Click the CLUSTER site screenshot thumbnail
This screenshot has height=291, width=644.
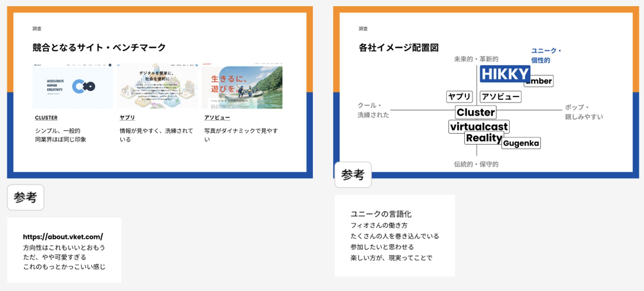point(73,86)
